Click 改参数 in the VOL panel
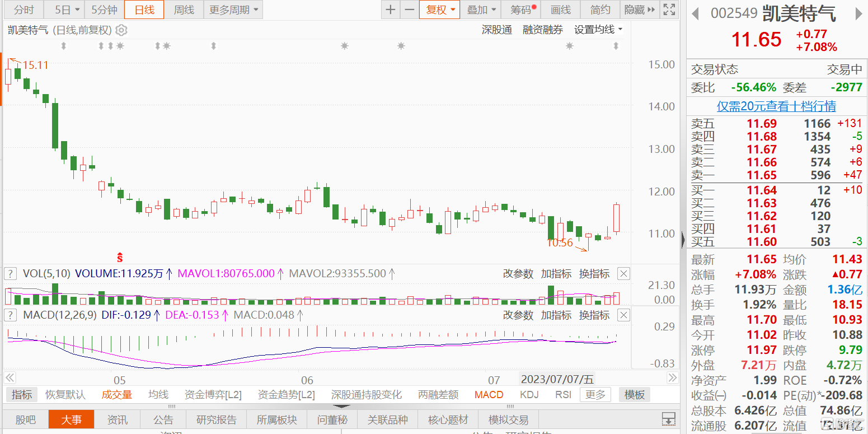The image size is (868, 434). pyautogui.click(x=518, y=274)
